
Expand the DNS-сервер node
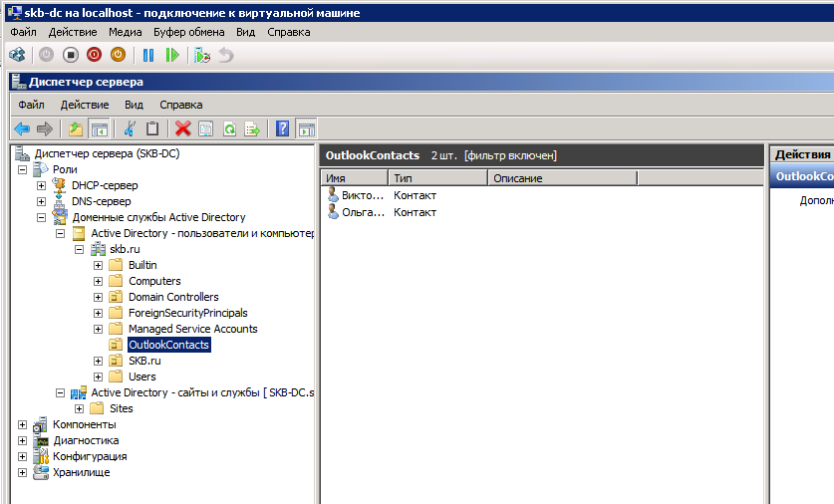click(x=41, y=202)
